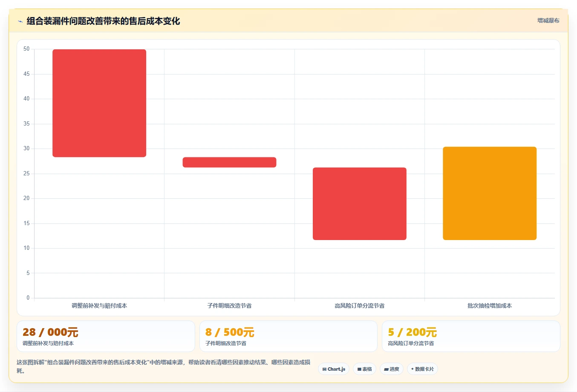Click the 数据卡片 tag chip
Viewport: 577px width, 392px height.
click(x=422, y=369)
